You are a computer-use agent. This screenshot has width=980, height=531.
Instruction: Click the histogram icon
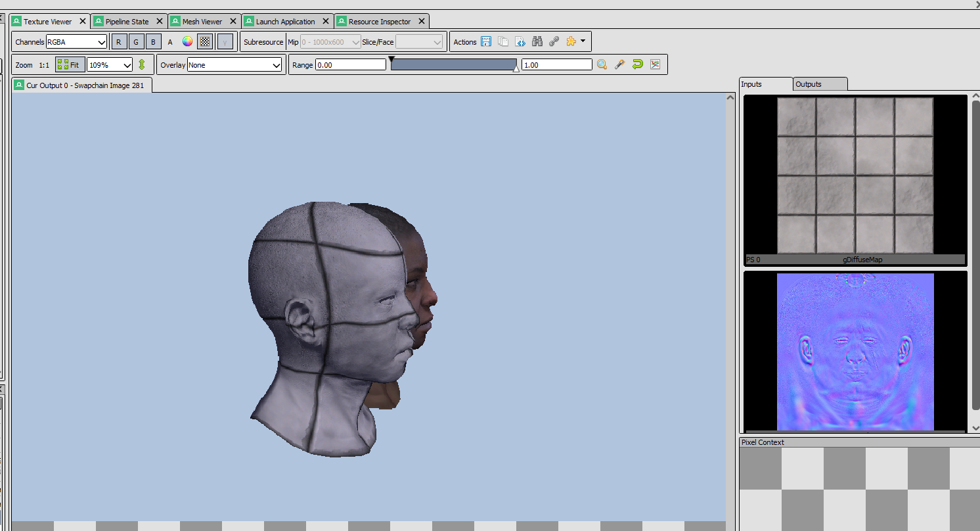pos(655,64)
